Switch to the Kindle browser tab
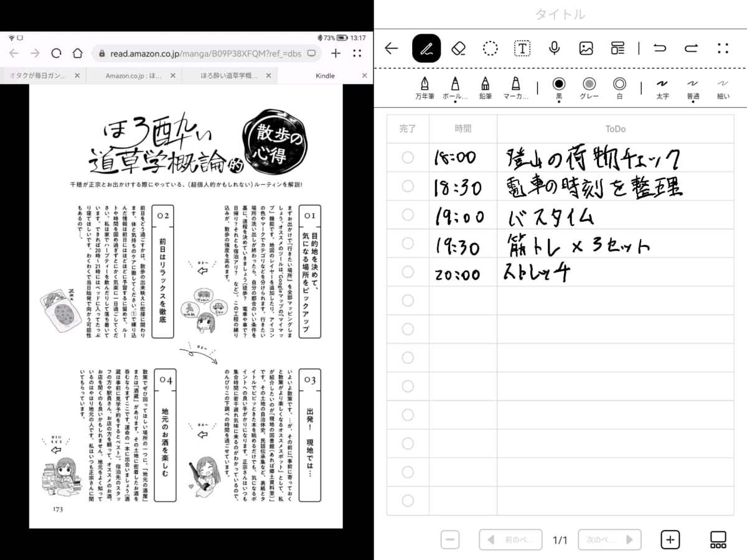747x560 pixels. 325,76
